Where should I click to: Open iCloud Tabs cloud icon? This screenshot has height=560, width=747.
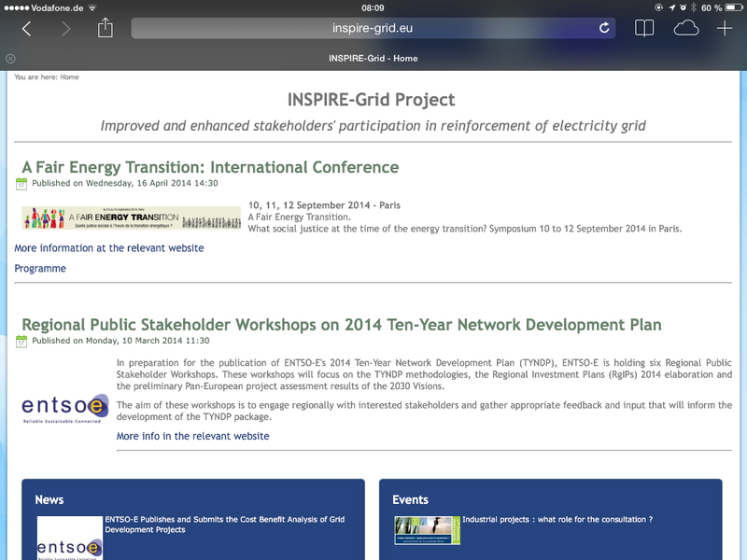point(686,29)
